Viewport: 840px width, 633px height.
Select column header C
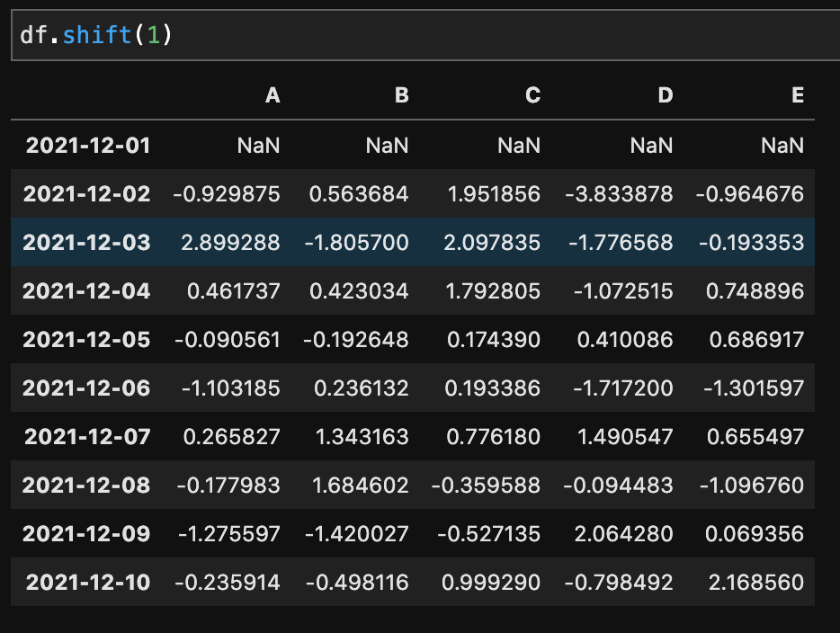533,95
